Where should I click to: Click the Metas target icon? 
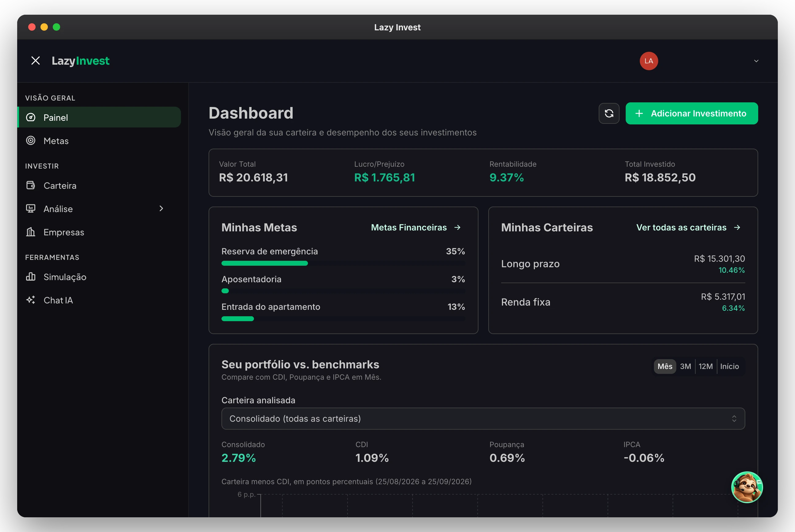point(31,140)
